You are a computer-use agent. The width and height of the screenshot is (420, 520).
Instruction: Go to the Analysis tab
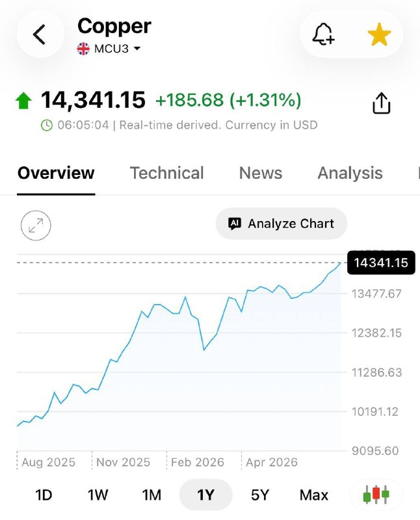[x=350, y=173]
